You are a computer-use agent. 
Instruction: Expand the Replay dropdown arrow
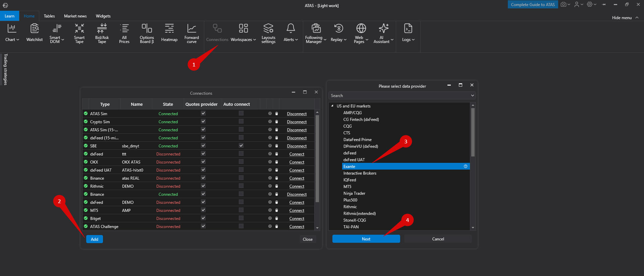[345, 40]
